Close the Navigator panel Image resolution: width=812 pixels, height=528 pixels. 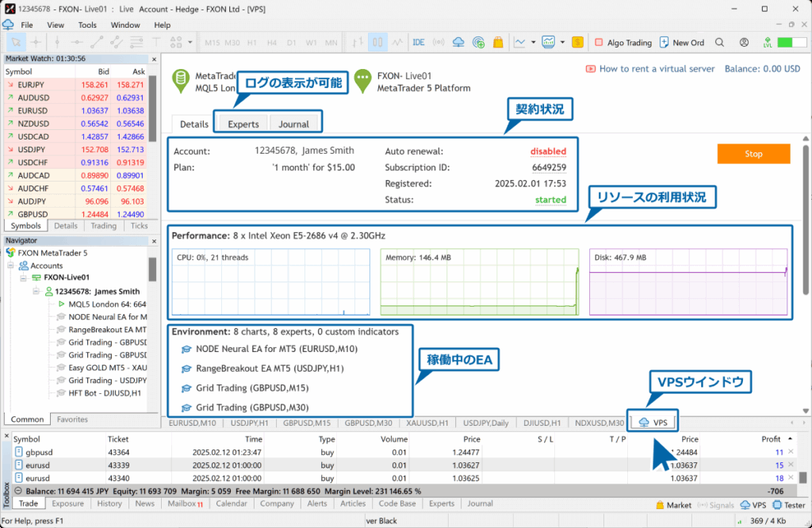pyautogui.click(x=154, y=241)
